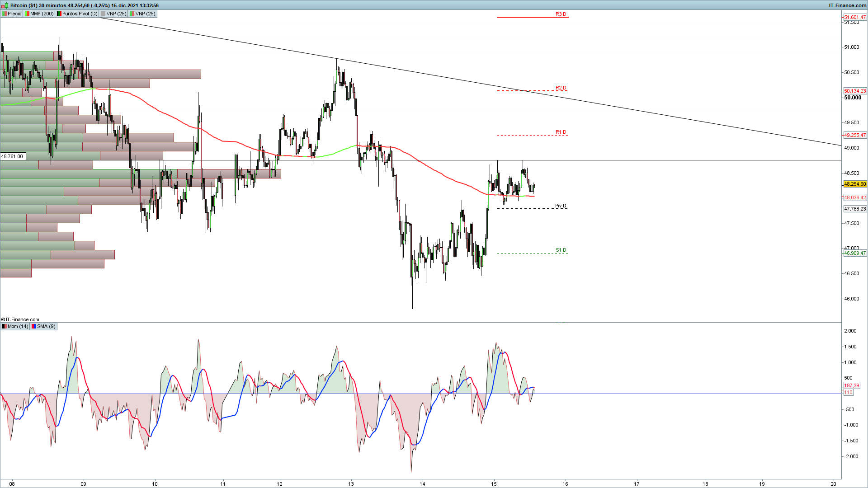Click the R1 D pivot label
The height and width of the screenshot is (488, 868).
click(561, 132)
